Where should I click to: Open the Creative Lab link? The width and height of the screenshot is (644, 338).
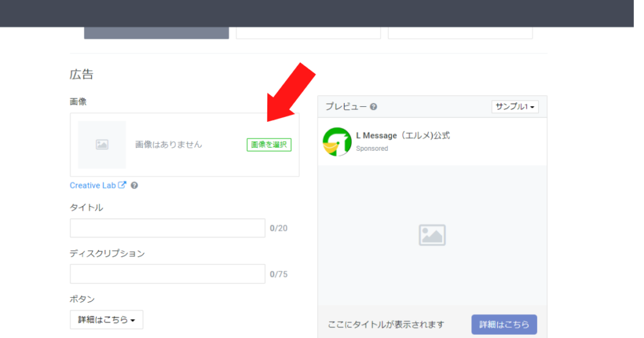pyautogui.click(x=93, y=185)
